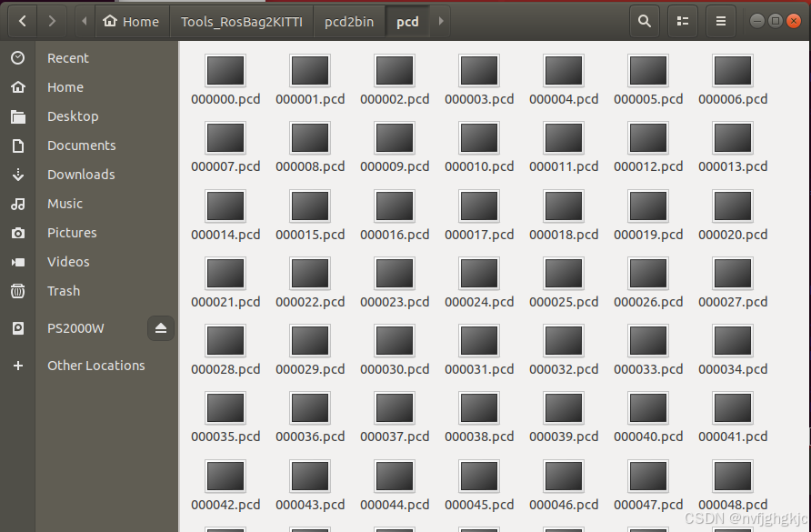Select file 000003.pcd thumbnail
The height and width of the screenshot is (532, 811).
[479, 70]
